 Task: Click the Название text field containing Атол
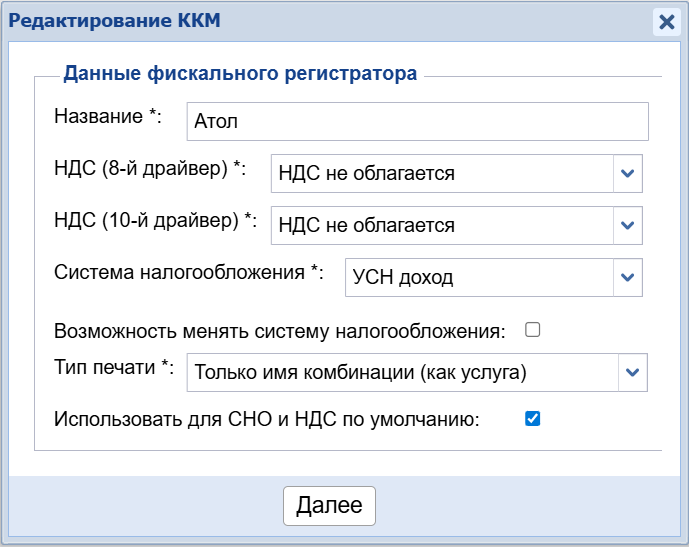coord(417,122)
